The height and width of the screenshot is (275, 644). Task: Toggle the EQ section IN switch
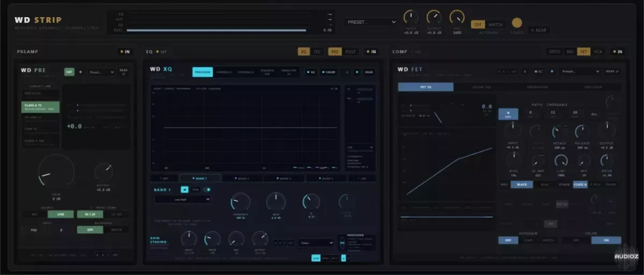371,52
